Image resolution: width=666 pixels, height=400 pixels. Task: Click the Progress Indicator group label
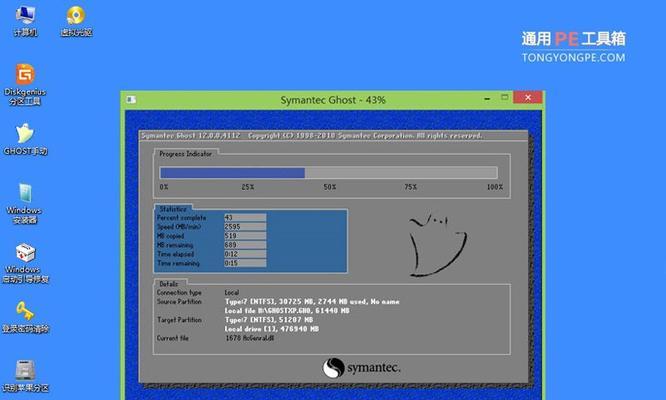186,154
